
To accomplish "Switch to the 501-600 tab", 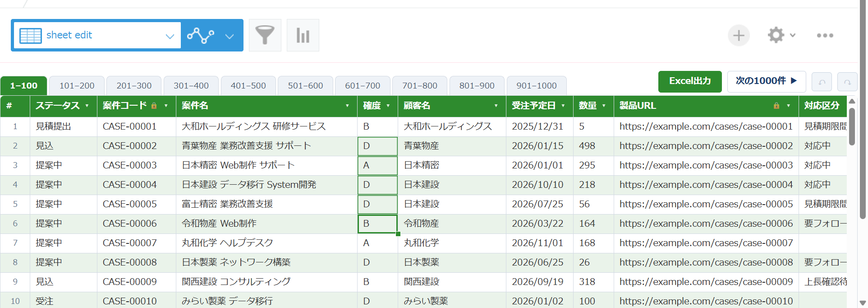I will (x=306, y=86).
